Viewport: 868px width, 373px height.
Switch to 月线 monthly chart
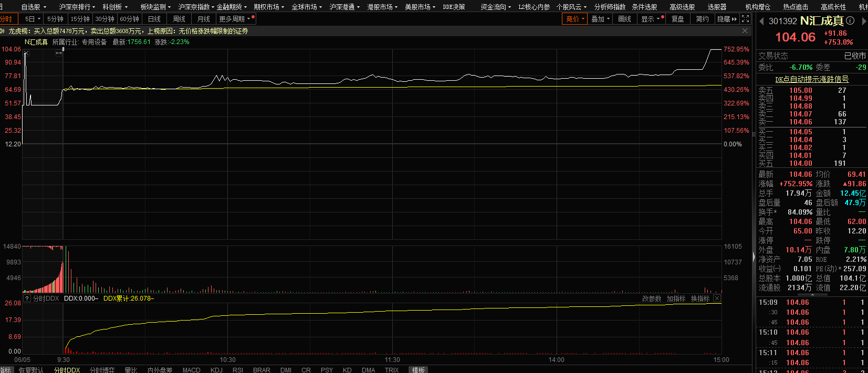coord(203,19)
